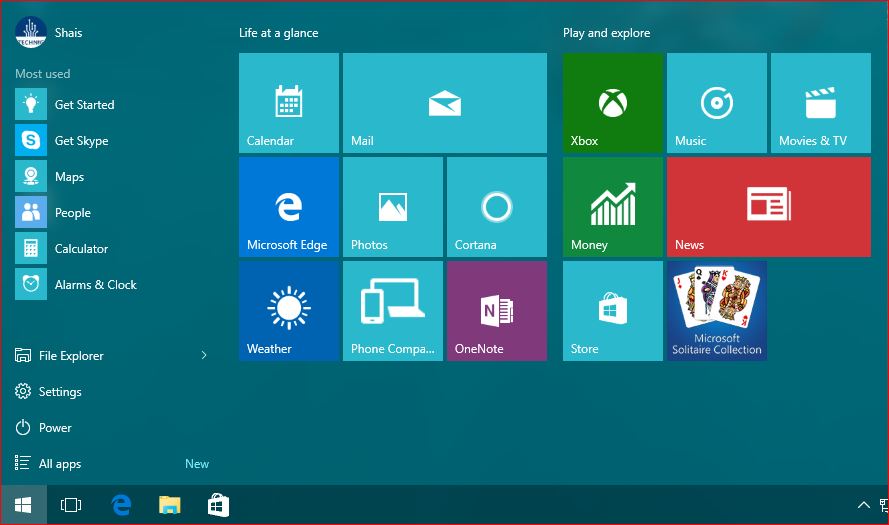Launch the Microsoft Edge tile
This screenshot has width=889, height=525.
[289, 207]
